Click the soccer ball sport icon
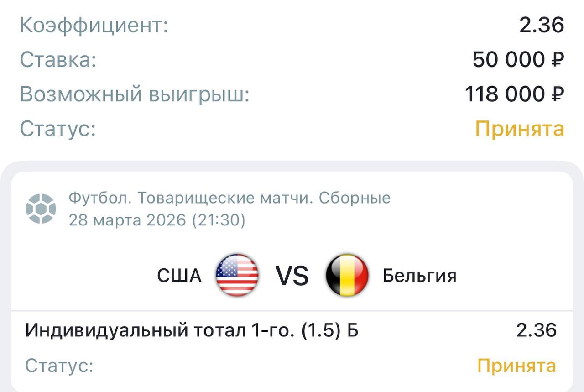 pyautogui.click(x=41, y=209)
